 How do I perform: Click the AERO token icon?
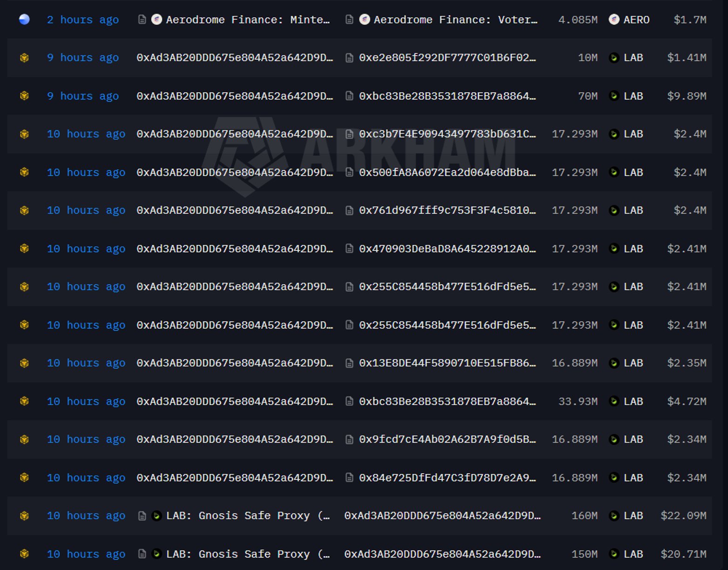[614, 20]
